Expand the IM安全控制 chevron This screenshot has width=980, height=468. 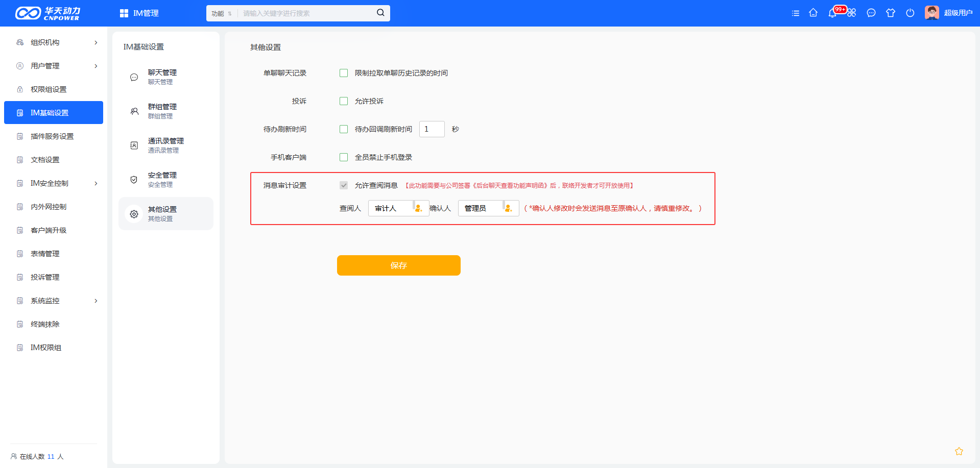tap(96, 183)
